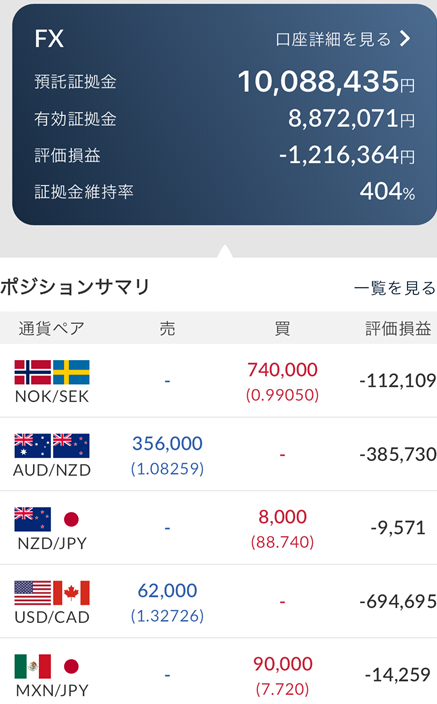The image size is (437, 704).
Task: Select the 売 column header
Action: tap(167, 329)
